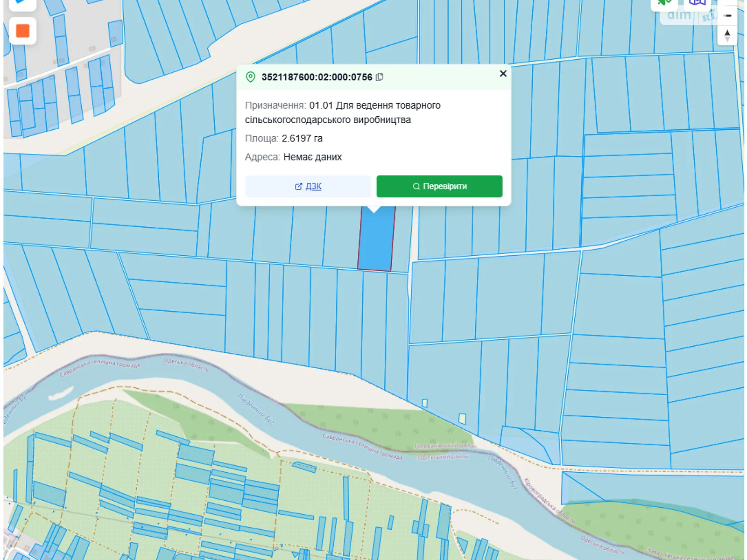The height and width of the screenshot is (560, 747).
Task: Open the purple map layers button
Action: click(x=697, y=3)
